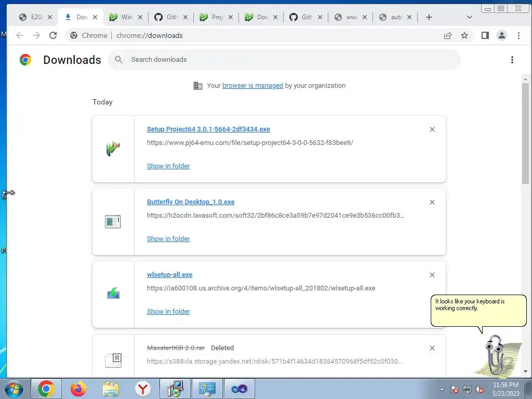Go back using the browser back arrow
The height and width of the screenshot is (399, 532).
pos(20,36)
